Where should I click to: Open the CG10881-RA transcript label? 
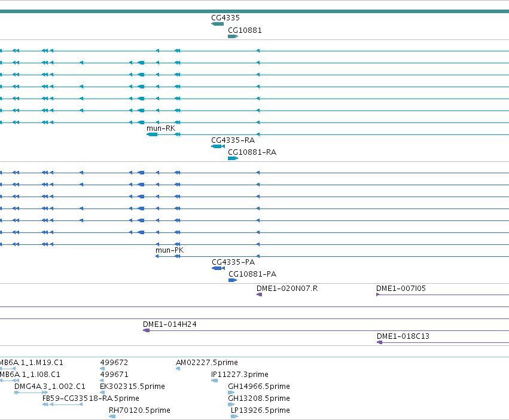[x=252, y=152]
